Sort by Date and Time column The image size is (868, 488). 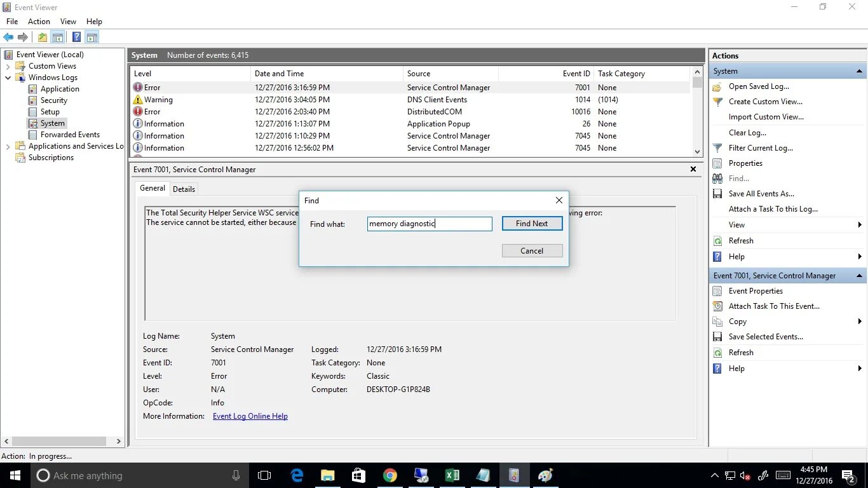(327, 74)
